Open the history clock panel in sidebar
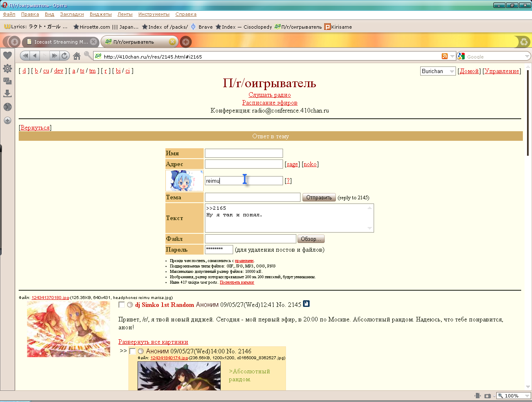Viewport: 532px width, 402px height. (x=7, y=107)
